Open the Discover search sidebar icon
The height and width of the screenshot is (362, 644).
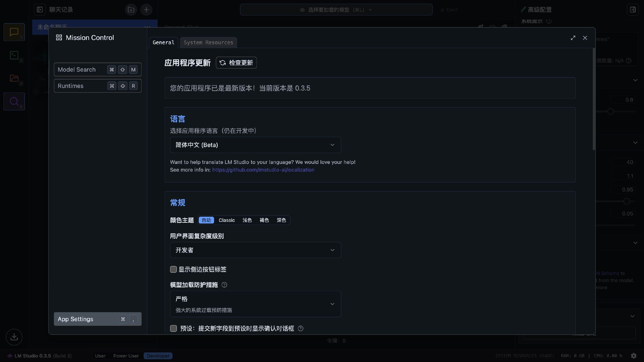[x=14, y=101]
